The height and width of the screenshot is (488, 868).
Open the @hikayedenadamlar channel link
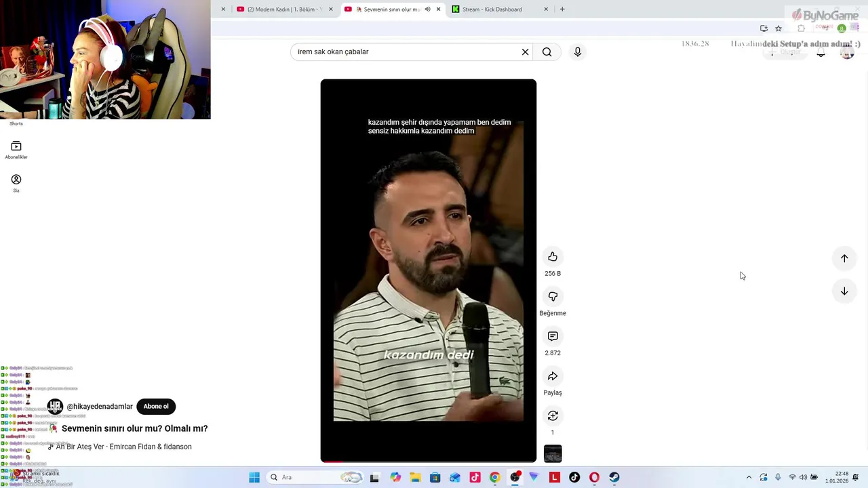[100, 407]
